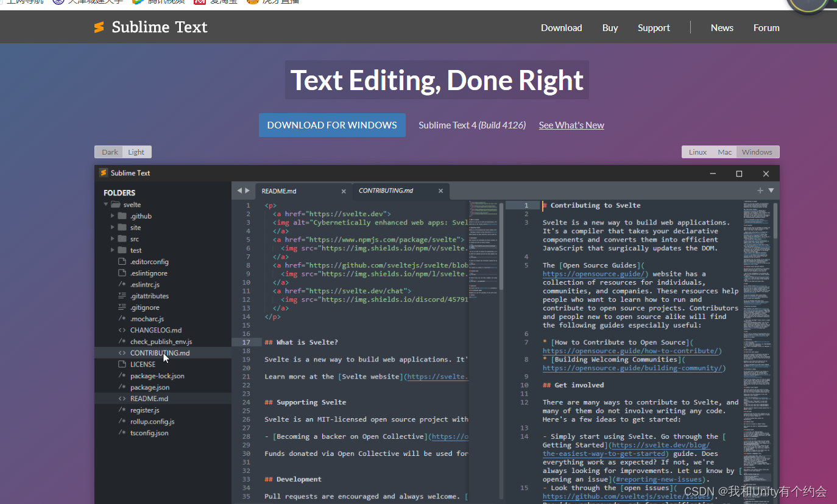The image size is (837, 504).
Task: Open the Download page in navigation
Action: click(x=561, y=27)
